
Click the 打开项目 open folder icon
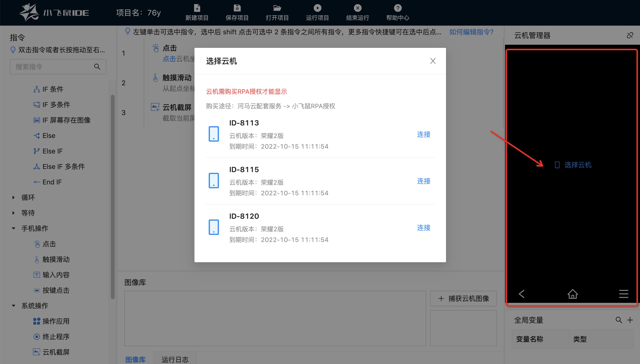click(277, 8)
